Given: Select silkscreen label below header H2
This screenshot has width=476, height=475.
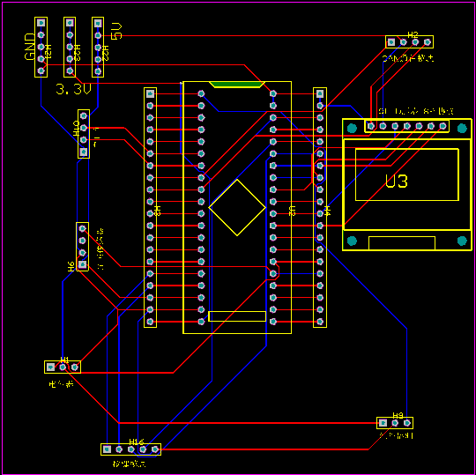Looking at the screenshot, I should coord(408,58).
